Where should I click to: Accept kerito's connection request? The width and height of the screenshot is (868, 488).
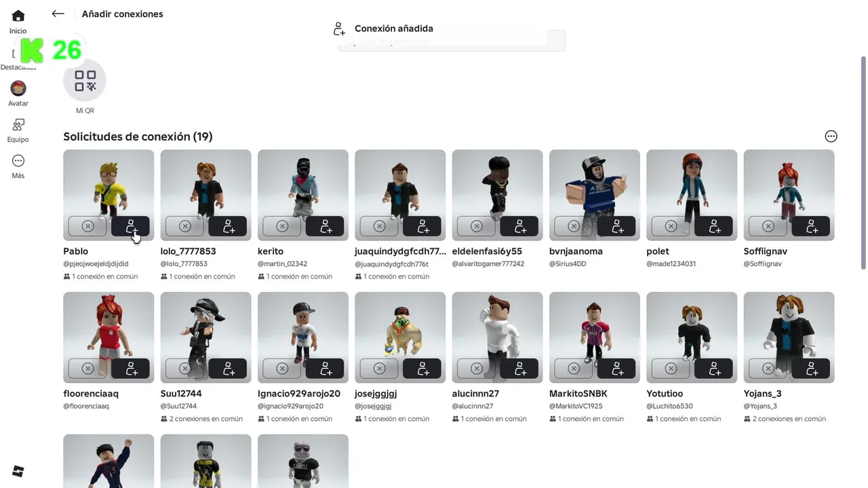[325, 226]
